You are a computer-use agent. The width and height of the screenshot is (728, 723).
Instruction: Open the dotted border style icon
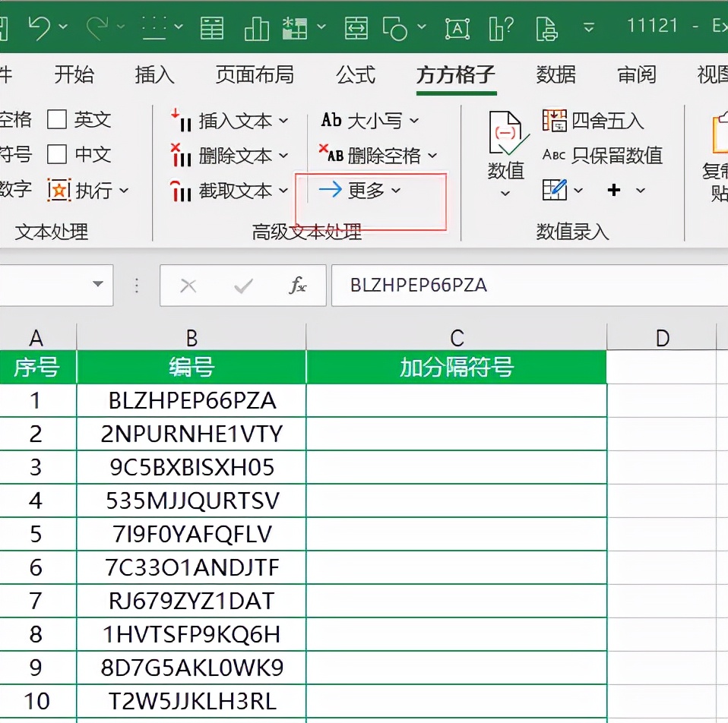pyautogui.click(x=154, y=27)
